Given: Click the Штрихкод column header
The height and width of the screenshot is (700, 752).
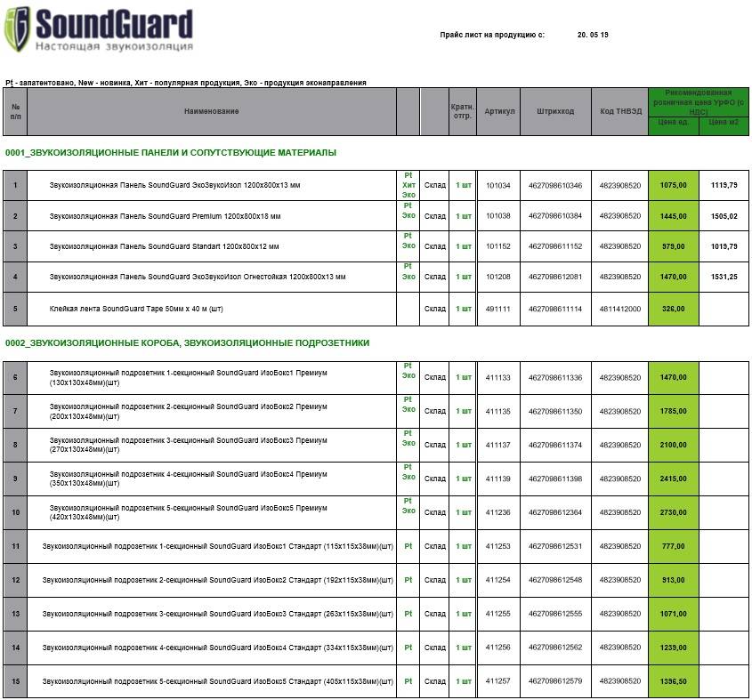Looking at the screenshot, I should click(x=555, y=111).
